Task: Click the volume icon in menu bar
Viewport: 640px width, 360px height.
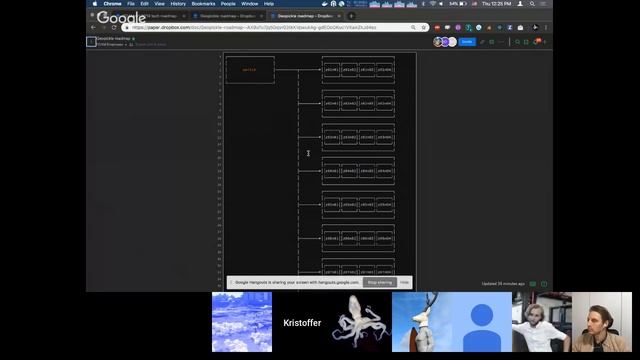Action: coord(441,4)
